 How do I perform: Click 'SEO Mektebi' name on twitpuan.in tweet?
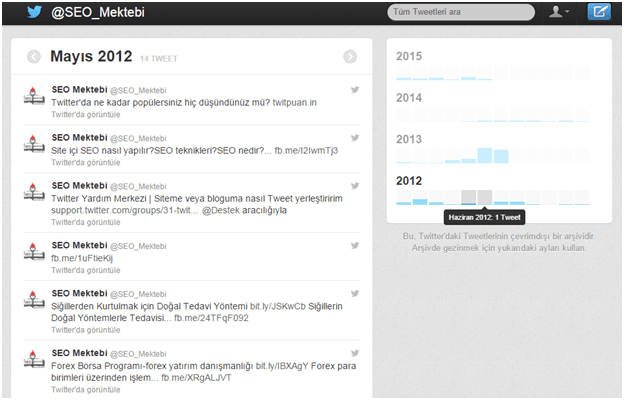coord(80,90)
